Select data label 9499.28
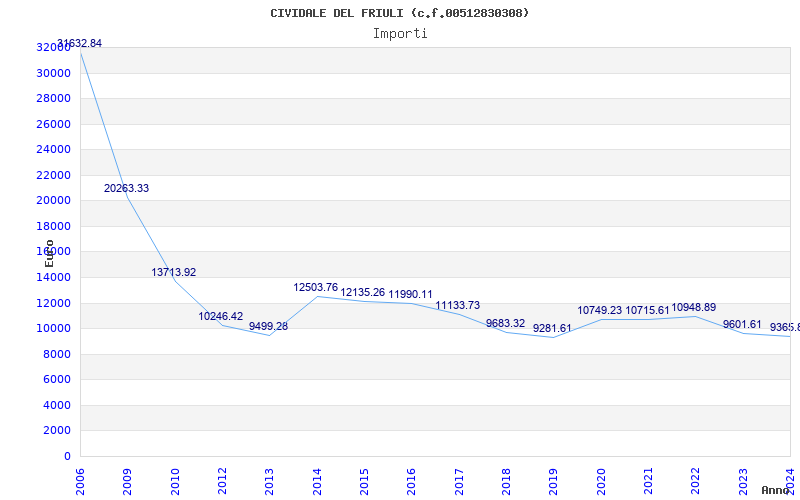Screen dimensions: 800x500 (x=268, y=327)
